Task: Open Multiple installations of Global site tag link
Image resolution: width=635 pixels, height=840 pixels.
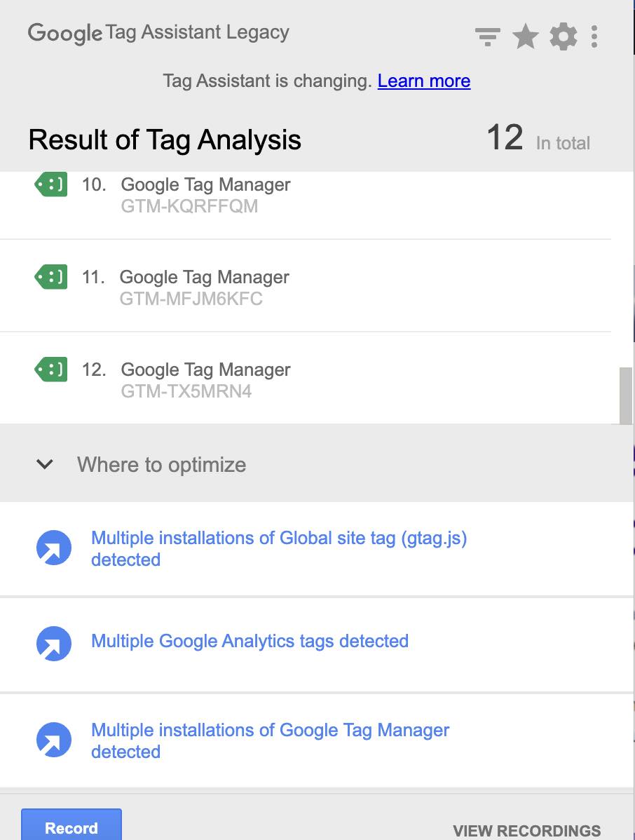Action: (x=279, y=548)
